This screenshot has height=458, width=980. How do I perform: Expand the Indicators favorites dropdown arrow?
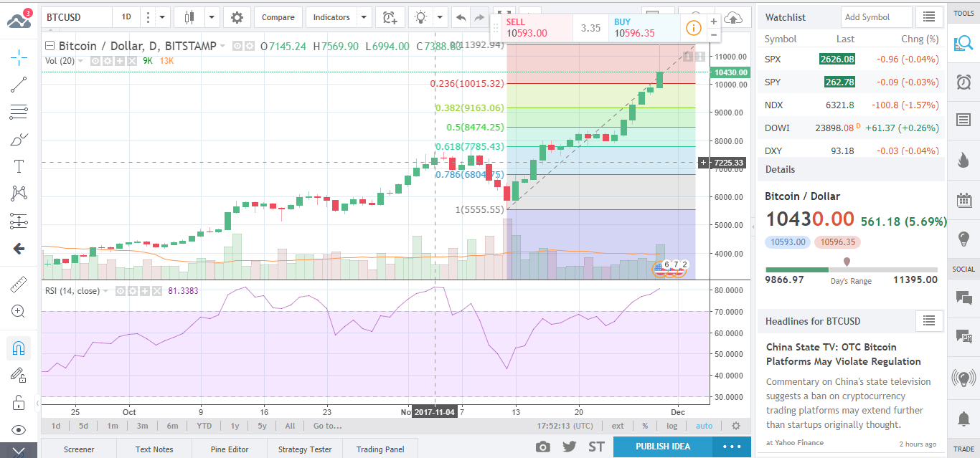364,17
